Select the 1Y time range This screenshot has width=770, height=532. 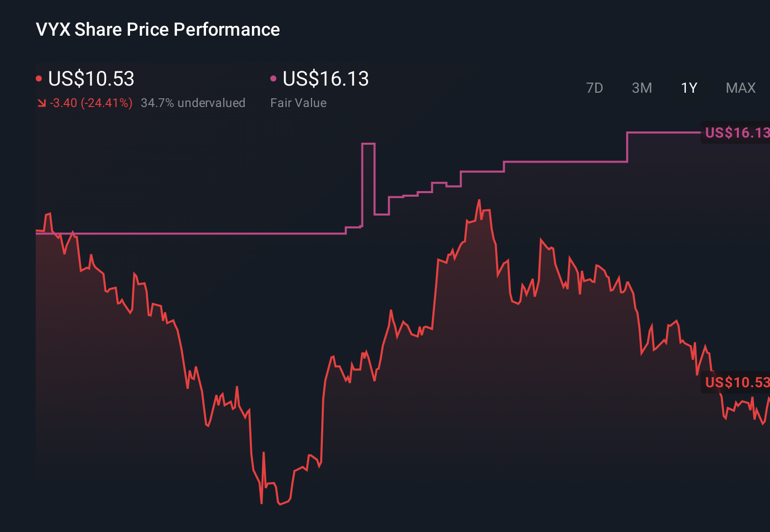pyautogui.click(x=688, y=88)
